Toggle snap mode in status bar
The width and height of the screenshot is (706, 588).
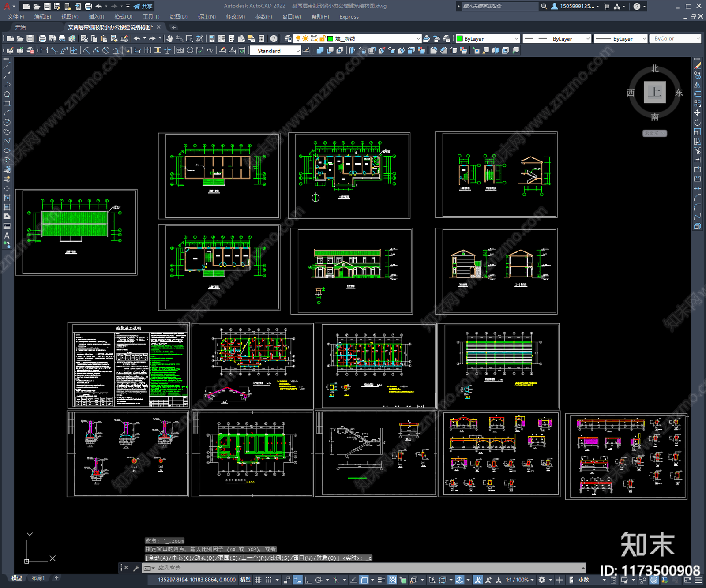point(268,580)
